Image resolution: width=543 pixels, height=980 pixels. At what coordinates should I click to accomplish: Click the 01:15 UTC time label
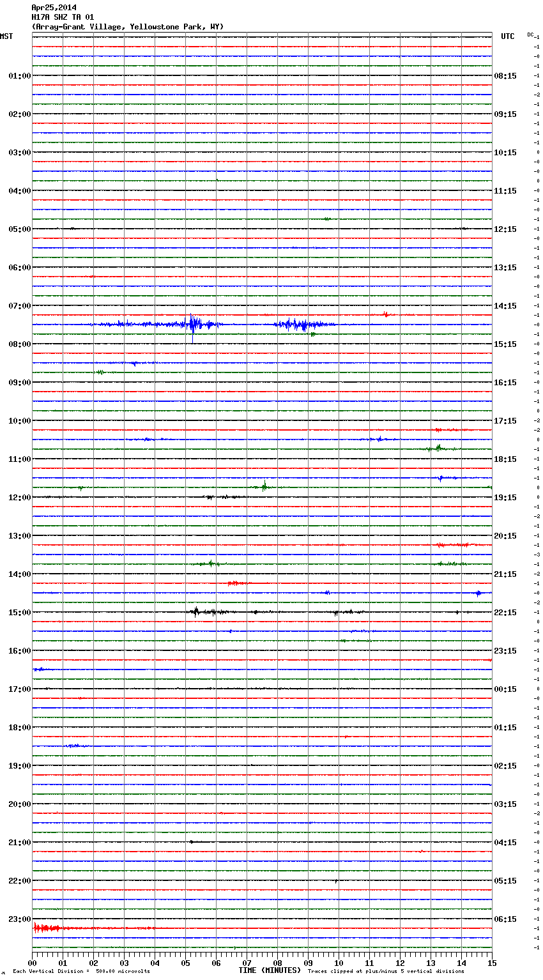[505, 728]
